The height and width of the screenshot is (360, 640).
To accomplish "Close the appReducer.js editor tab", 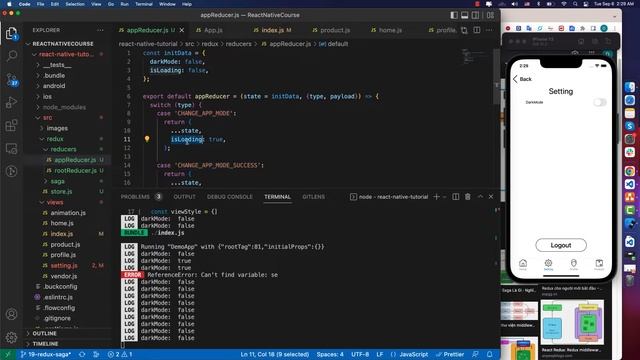I will point(182,30).
